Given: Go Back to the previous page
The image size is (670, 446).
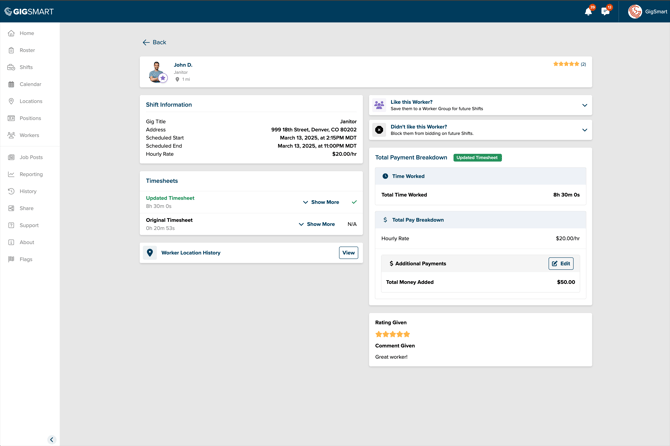Looking at the screenshot, I should [x=154, y=42].
